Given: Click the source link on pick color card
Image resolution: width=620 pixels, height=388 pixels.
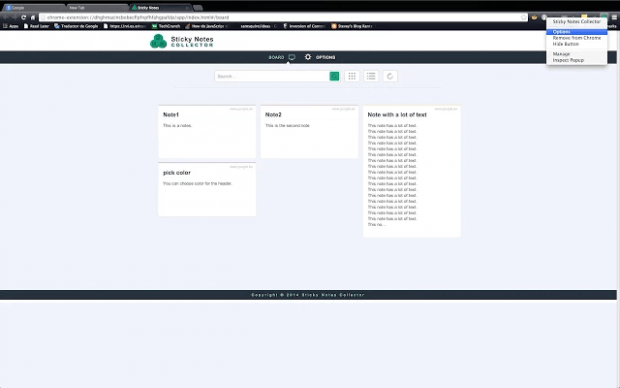Looking at the screenshot, I should point(241,167).
